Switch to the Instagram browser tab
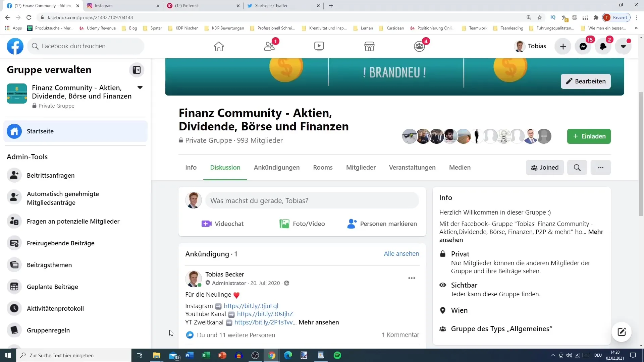Image resolution: width=644 pixels, height=362 pixels. click(x=122, y=6)
